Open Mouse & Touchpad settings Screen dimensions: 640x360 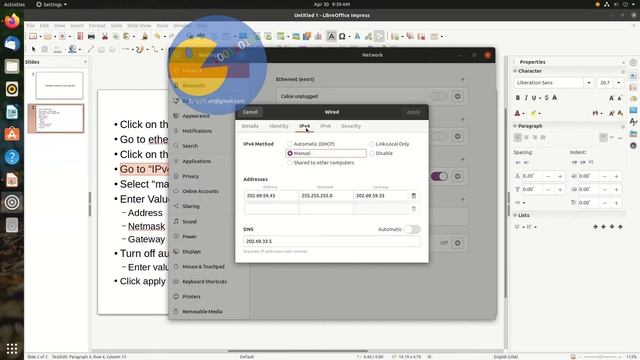[x=203, y=267]
